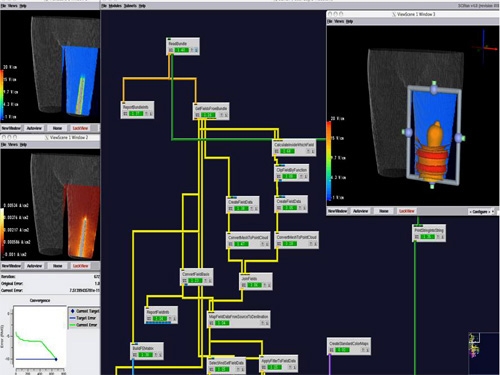This screenshot has height=375, width=500.
Task: Open Views menu in ViewScene Window 3
Action: click(x=339, y=21)
